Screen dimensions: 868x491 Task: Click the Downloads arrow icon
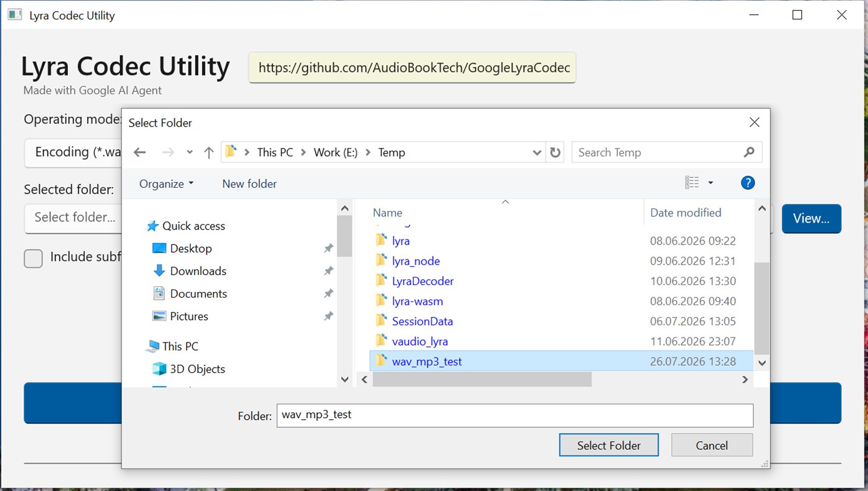pyautogui.click(x=159, y=271)
